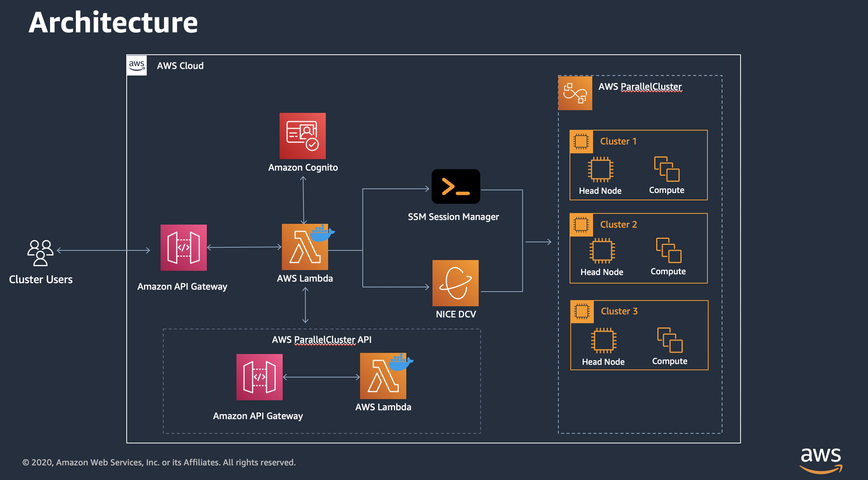Viewport: 868px width, 480px height.
Task: Select the Cluster 2 Head Node chip icon
Action: coord(602,251)
